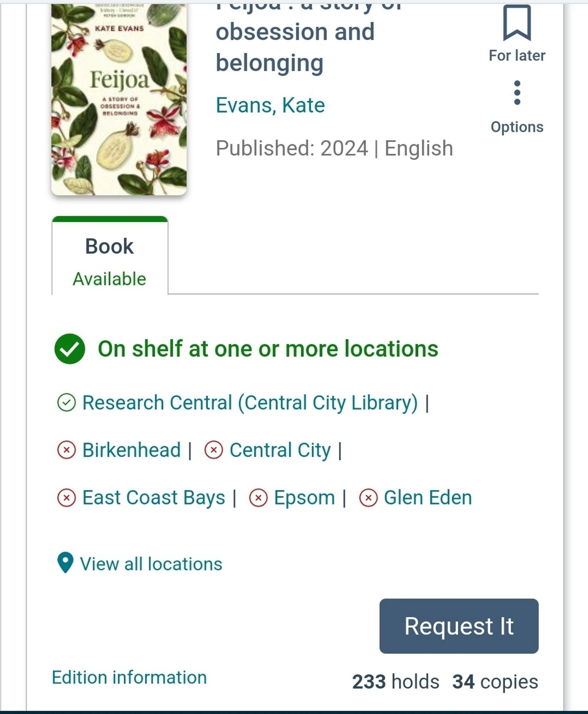This screenshot has width=588, height=714.
Task: Open the three-dot Options menu
Action: pyautogui.click(x=517, y=93)
